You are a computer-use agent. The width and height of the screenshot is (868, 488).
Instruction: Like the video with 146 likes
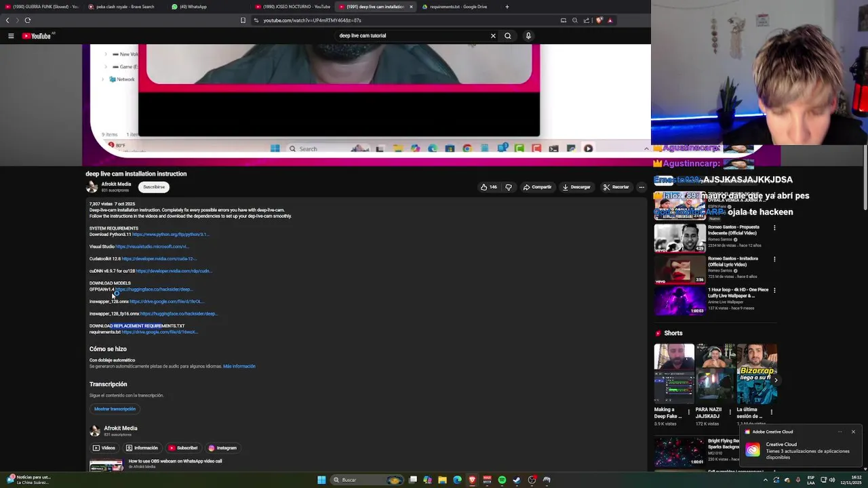point(488,187)
